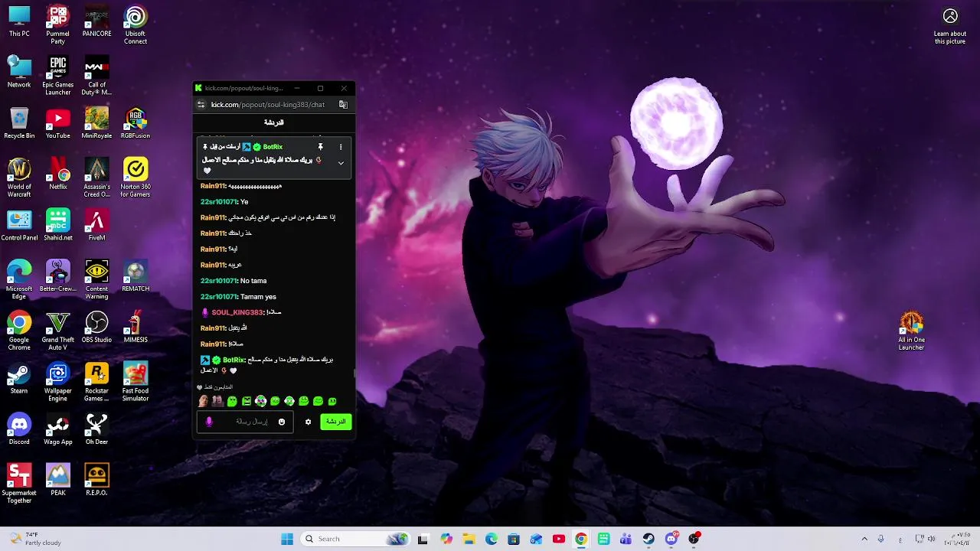Open MiniRoyale desktop shortcut
980x551 pixels.
point(96,123)
